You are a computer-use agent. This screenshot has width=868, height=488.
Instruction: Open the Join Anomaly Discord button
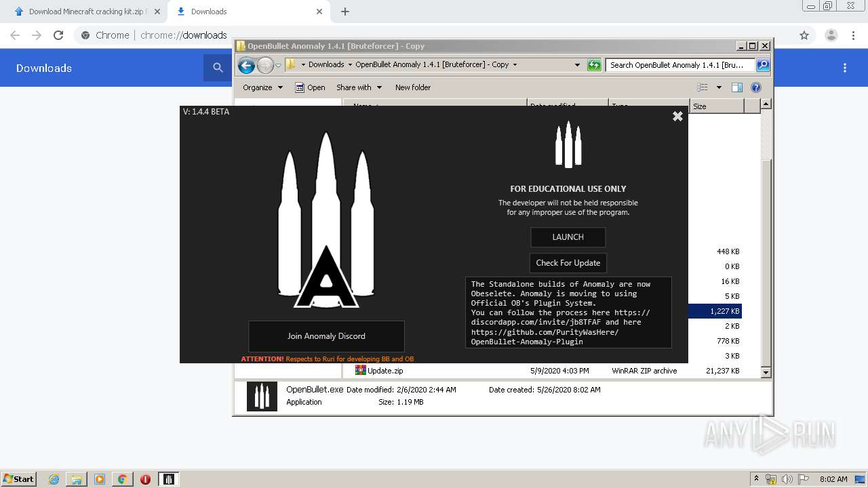[326, 336]
